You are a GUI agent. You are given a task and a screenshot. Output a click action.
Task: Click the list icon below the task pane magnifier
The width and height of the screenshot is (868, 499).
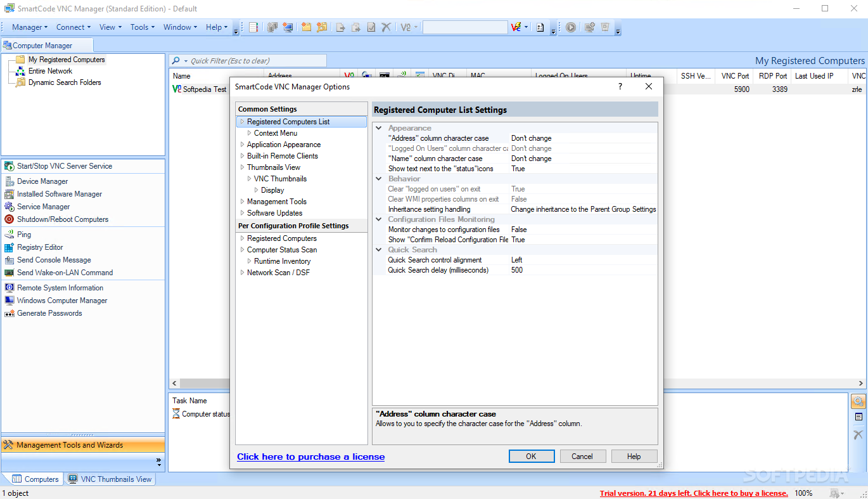click(x=858, y=417)
